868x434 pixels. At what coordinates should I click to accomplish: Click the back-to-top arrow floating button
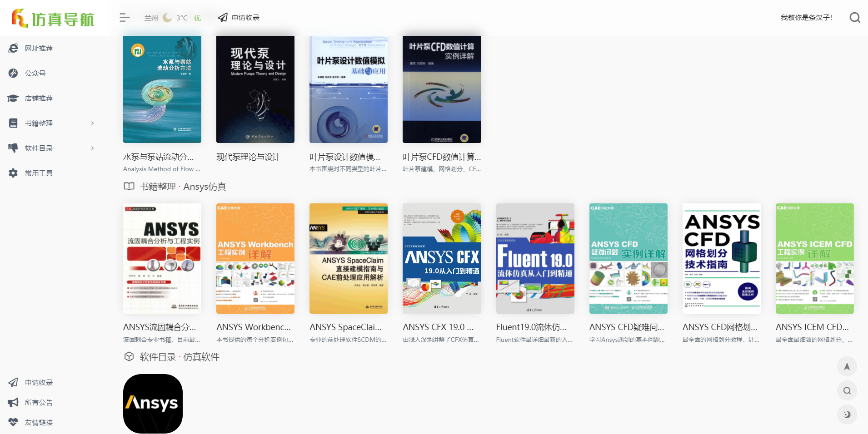(847, 367)
